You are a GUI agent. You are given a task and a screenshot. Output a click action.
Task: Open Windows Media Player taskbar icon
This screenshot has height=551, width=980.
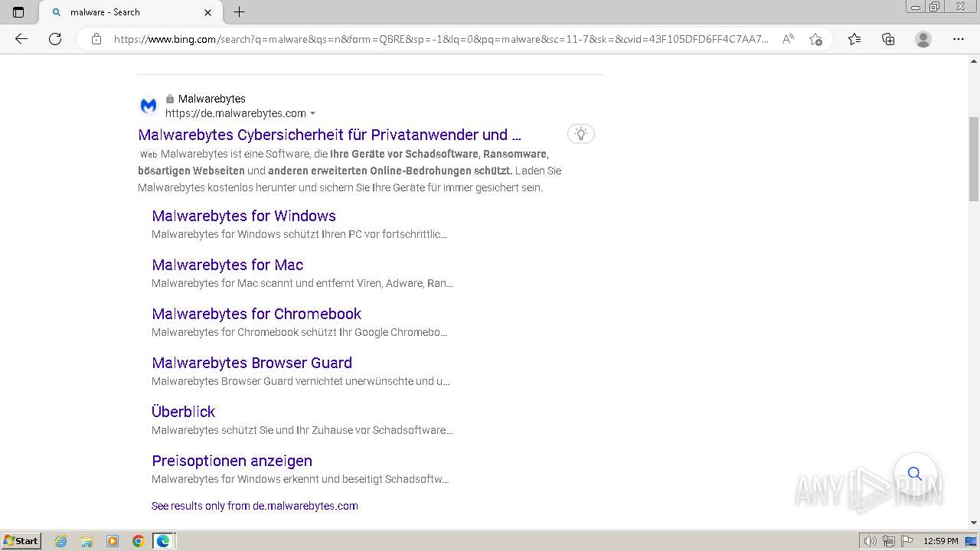click(x=113, y=541)
